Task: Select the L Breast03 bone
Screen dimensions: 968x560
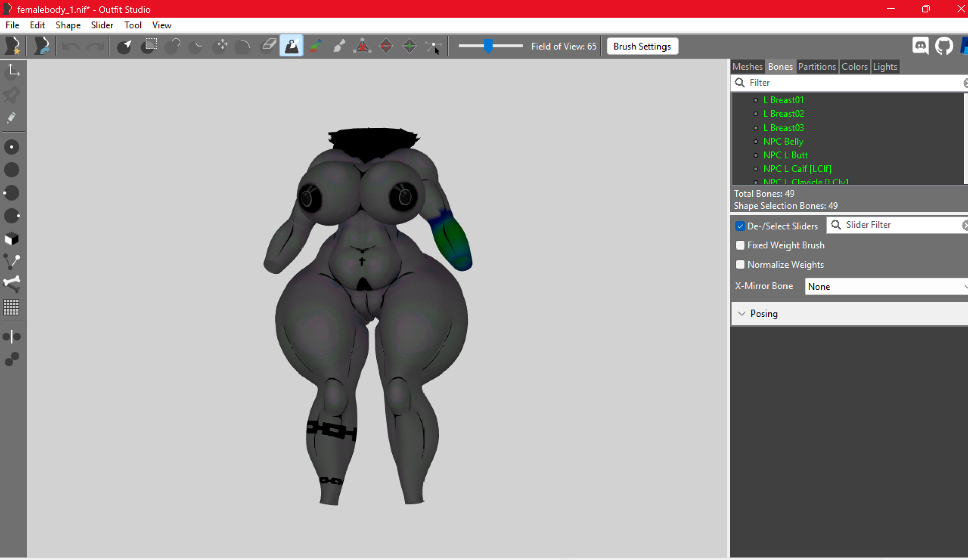Action: pyautogui.click(x=783, y=128)
